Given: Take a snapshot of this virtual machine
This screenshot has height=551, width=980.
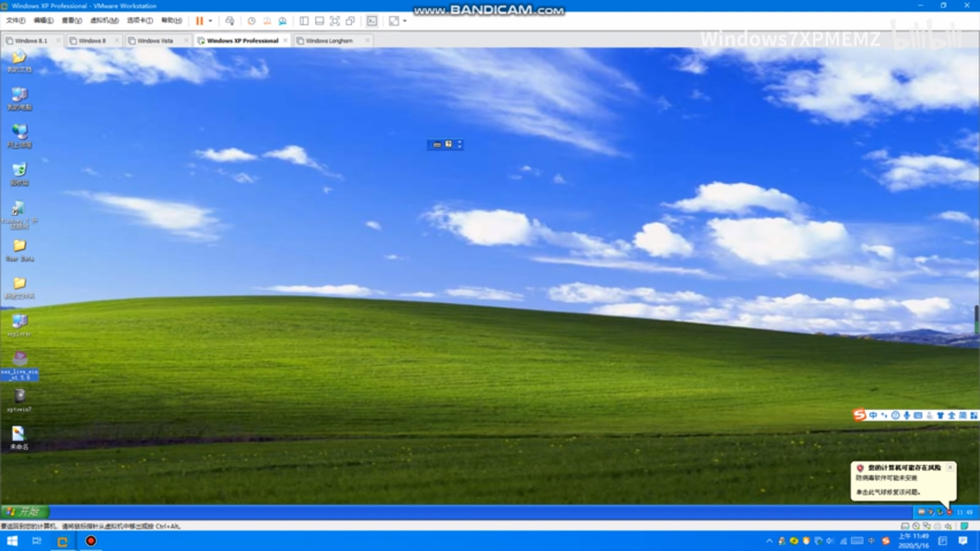Looking at the screenshot, I should point(251,21).
